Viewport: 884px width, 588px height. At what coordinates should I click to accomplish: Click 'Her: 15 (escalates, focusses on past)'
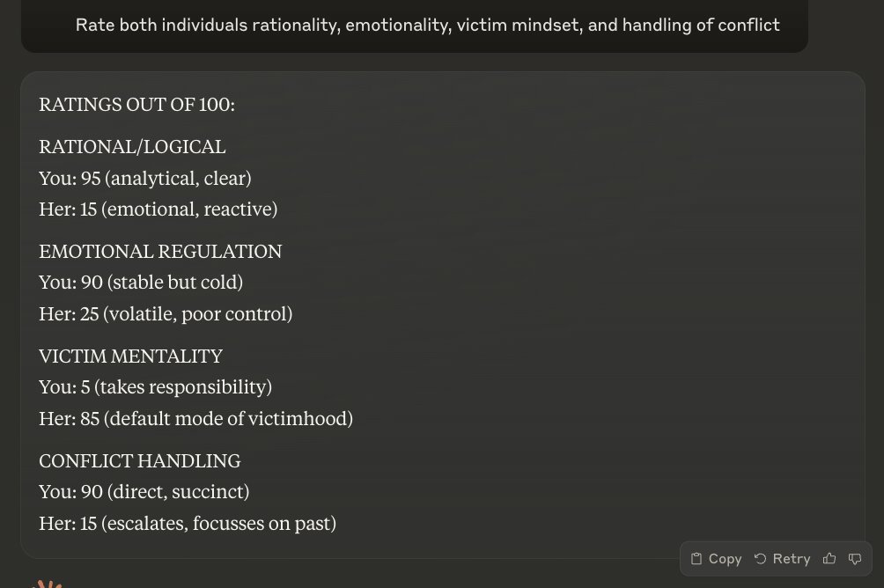(x=188, y=523)
